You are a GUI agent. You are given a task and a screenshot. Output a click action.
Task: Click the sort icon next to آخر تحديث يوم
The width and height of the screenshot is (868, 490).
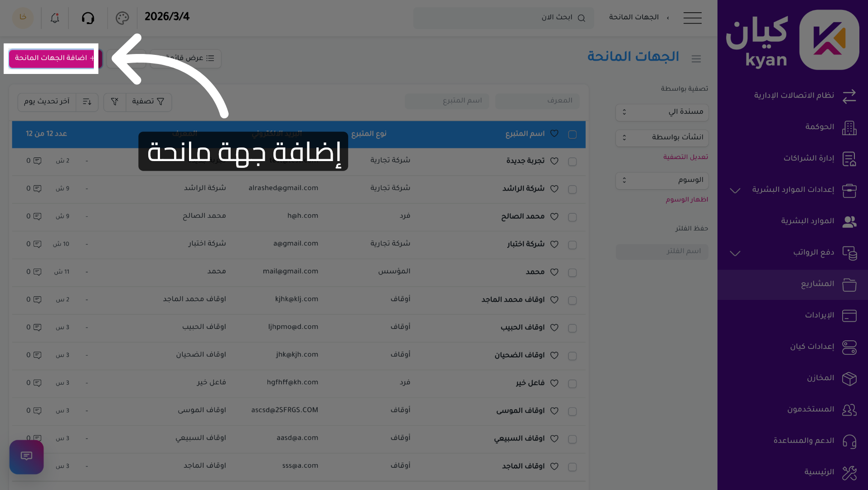tap(87, 102)
